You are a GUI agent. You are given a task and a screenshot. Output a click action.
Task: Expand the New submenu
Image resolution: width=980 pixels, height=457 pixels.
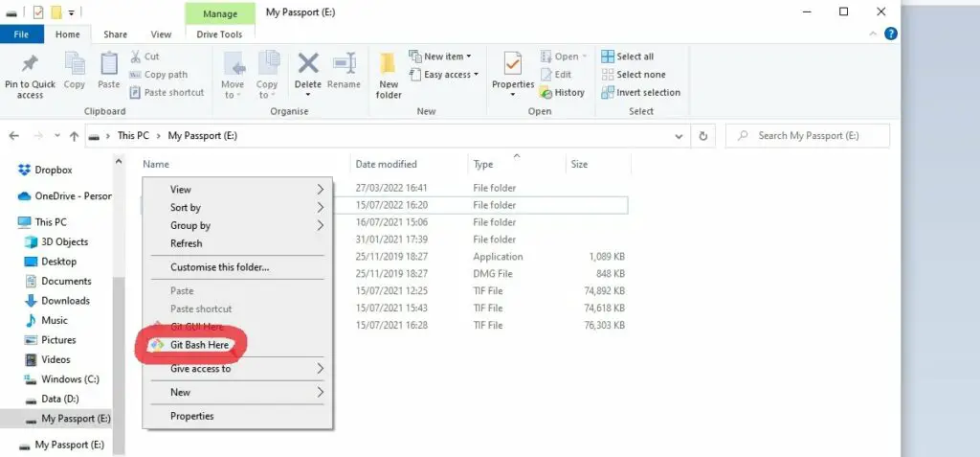pos(237,393)
